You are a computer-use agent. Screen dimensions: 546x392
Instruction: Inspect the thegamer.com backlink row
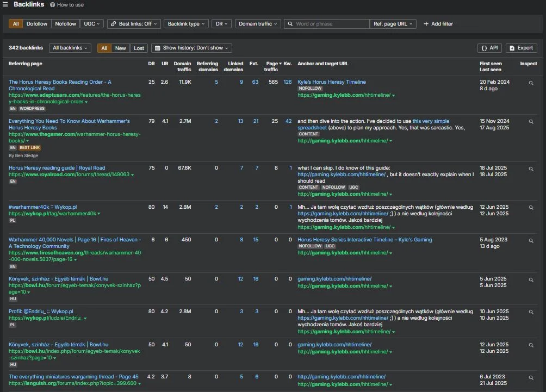click(x=531, y=122)
